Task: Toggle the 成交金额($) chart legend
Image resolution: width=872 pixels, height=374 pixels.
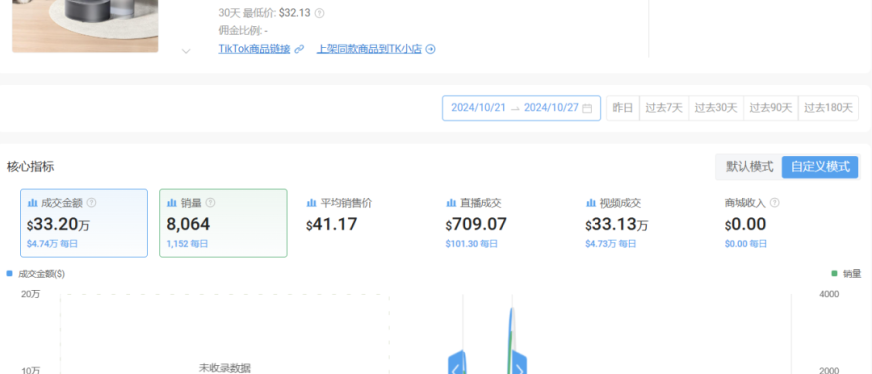Action: (36, 274)
